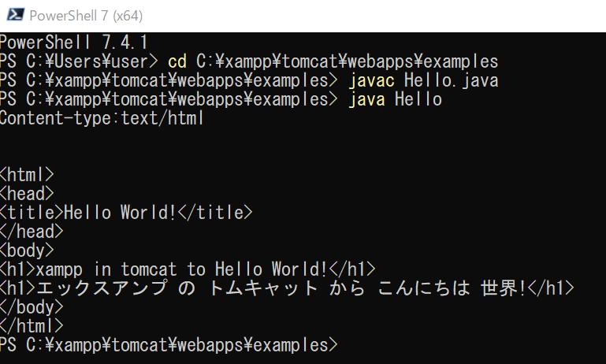Click the closing </head> tag line
Screen dimensions: 606x364
(32, 232)
